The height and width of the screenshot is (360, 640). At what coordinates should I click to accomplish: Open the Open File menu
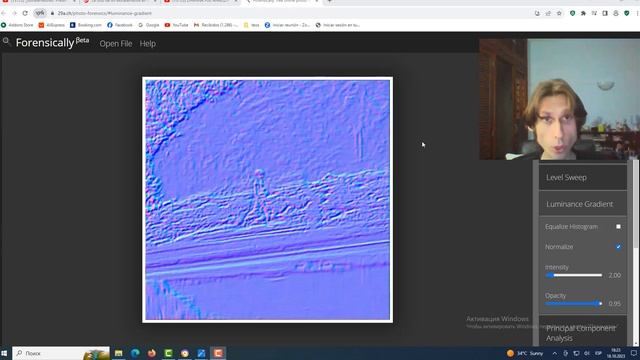coord(116,44)
